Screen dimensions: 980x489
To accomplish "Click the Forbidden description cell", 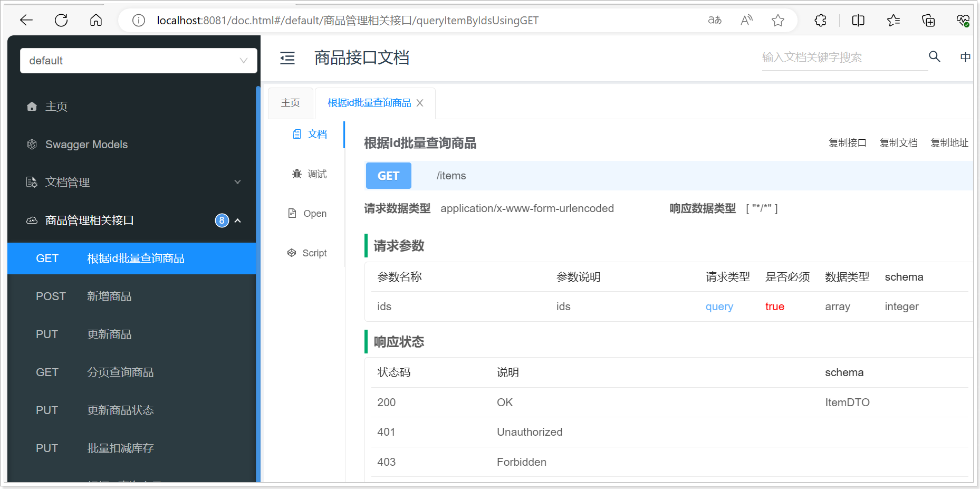I will (x=522, y=462).
